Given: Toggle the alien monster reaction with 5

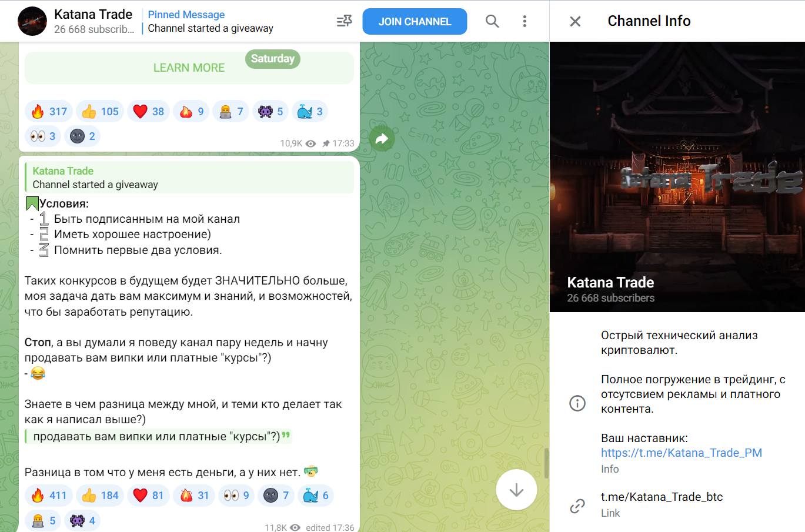Looking at the screenshot, I should [270, 111].
